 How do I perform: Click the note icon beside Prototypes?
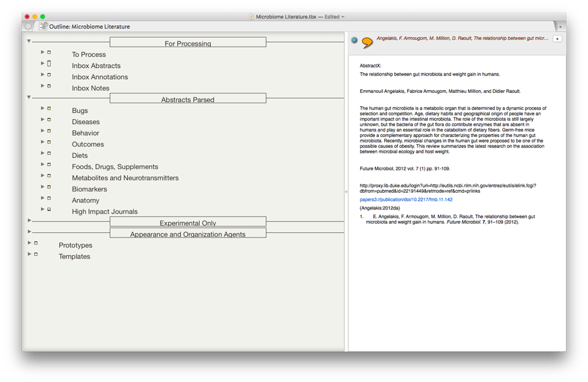coord(36,243)
